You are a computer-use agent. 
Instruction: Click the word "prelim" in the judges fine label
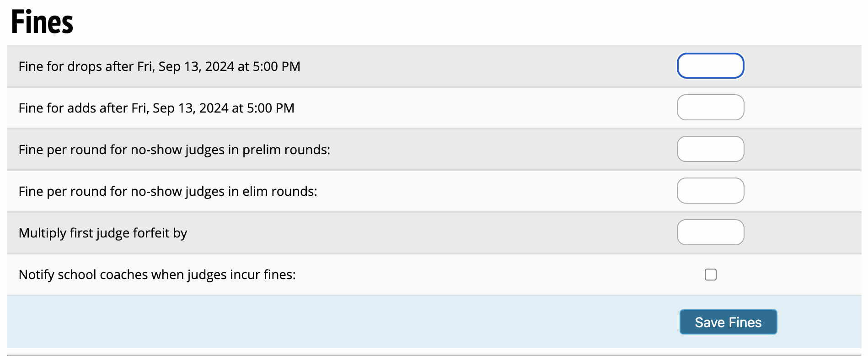262,150
